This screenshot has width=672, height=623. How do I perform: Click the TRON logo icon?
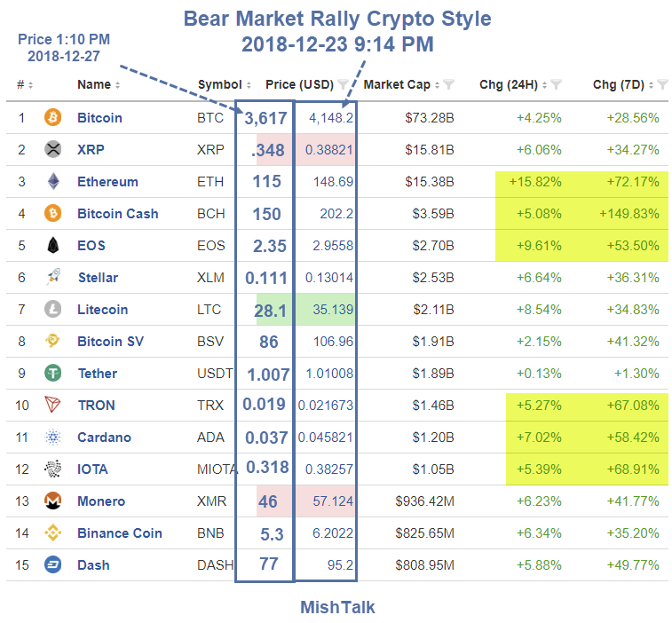pos(54,406)
